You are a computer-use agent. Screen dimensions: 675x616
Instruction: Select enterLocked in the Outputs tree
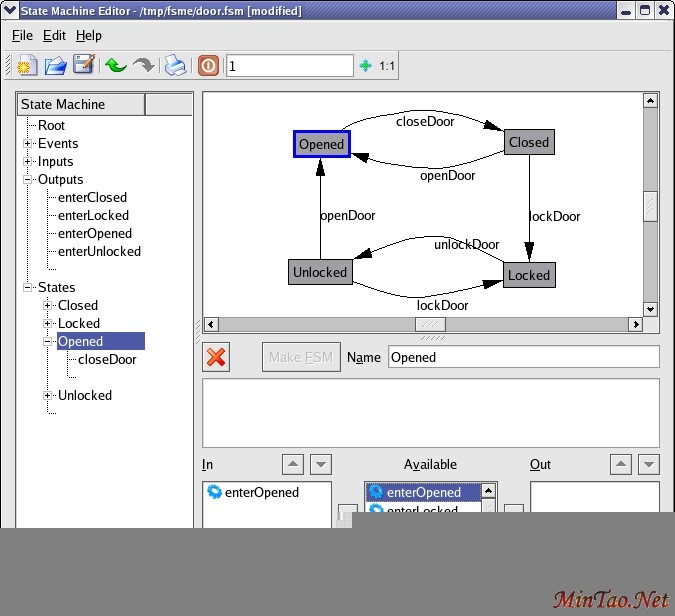(93, 216)
